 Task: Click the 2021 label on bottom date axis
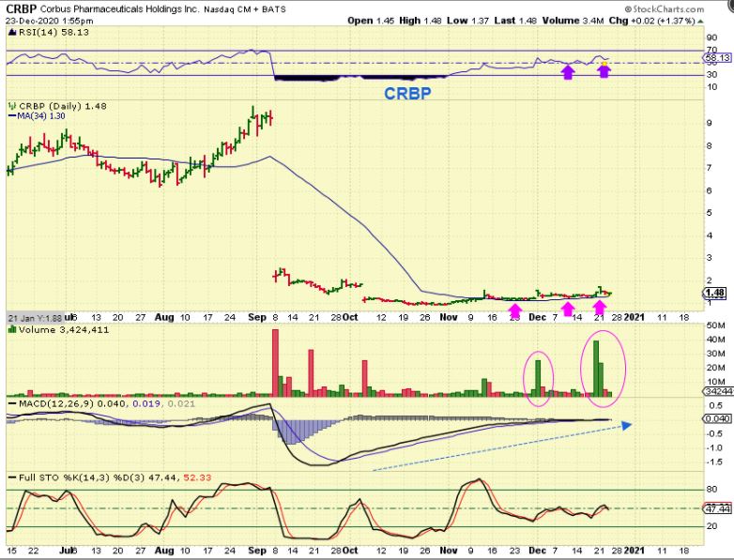pos(635,551)
